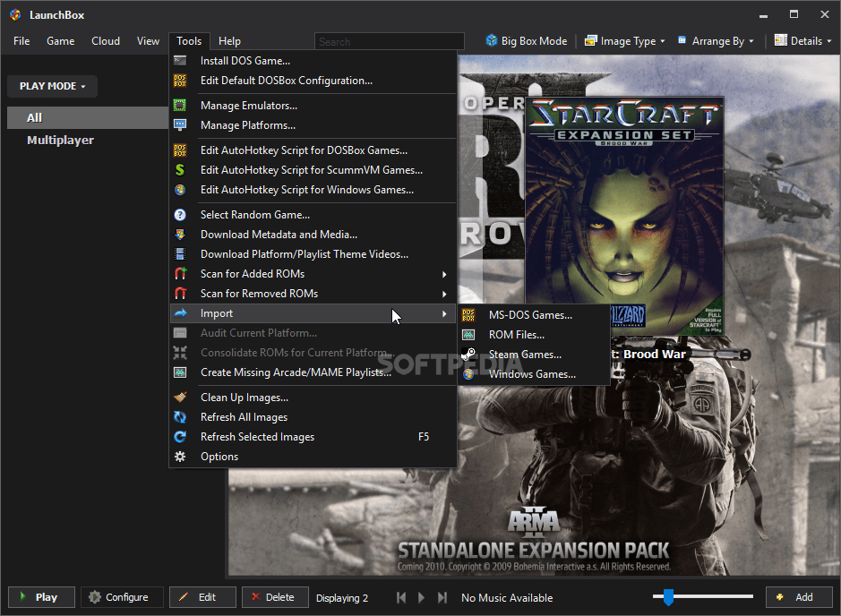Viewport: 841px width, 616px height.
Task: Expand the Scan for Added ROMs submenu arrow
Action: point(444,275)
